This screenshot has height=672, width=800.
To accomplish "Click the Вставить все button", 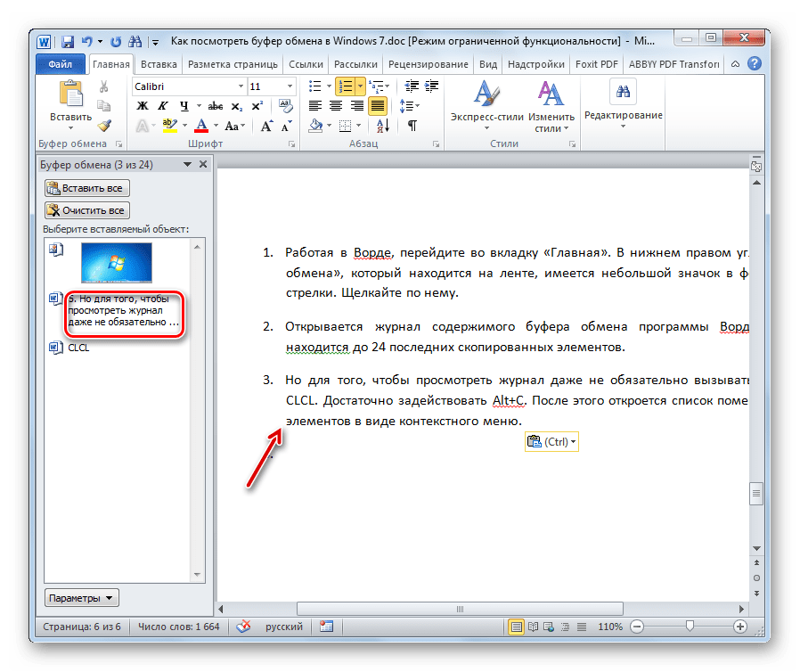I will (x=86, y=188).
